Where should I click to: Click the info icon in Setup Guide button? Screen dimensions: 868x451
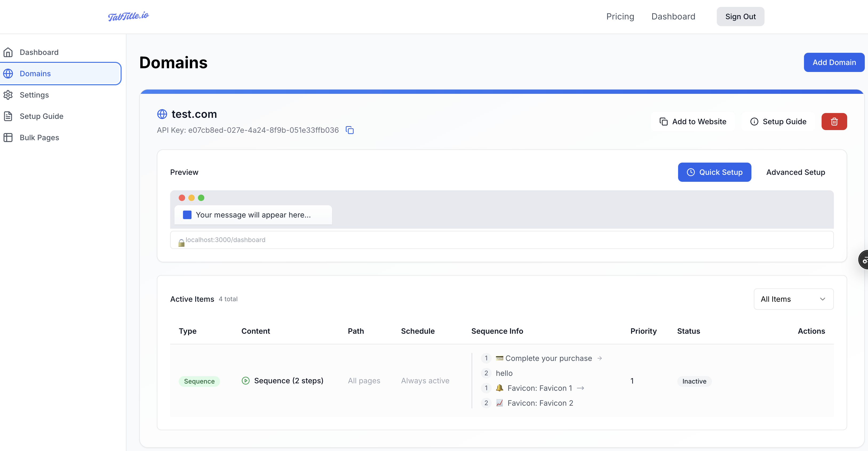(754, 122)
